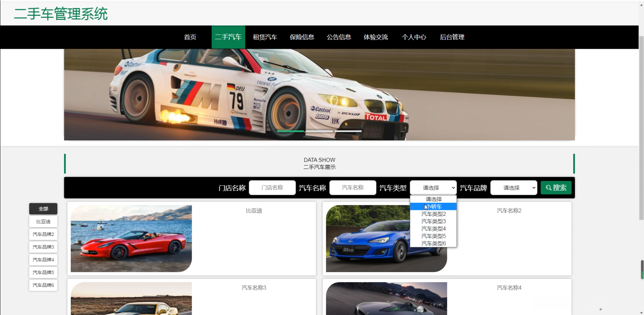Click the 比亚迪 car title in the card
This screenshot has width=644, height=315.
point(254,211)
